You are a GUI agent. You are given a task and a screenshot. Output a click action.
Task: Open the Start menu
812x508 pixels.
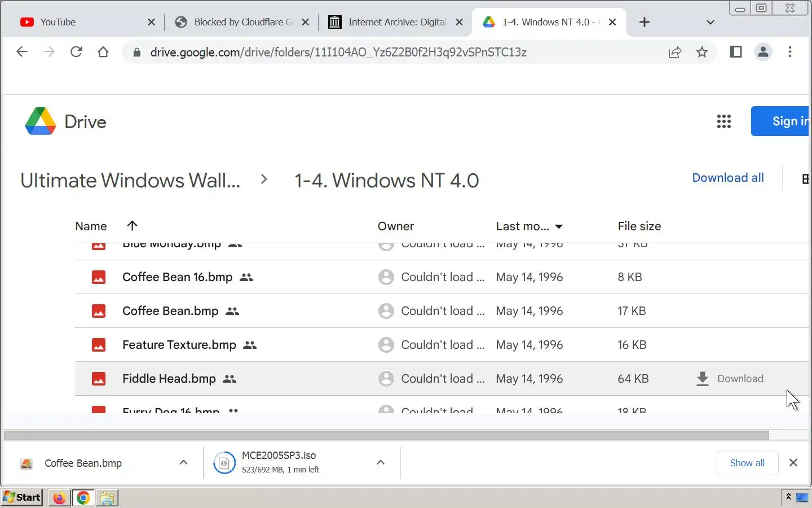click(x=22, y=497)
